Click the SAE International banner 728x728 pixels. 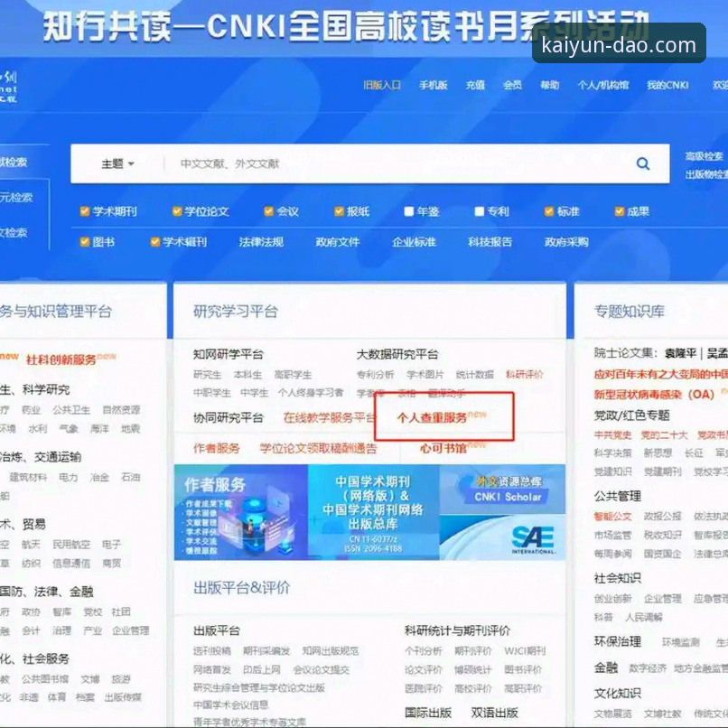tap(502, 537)
